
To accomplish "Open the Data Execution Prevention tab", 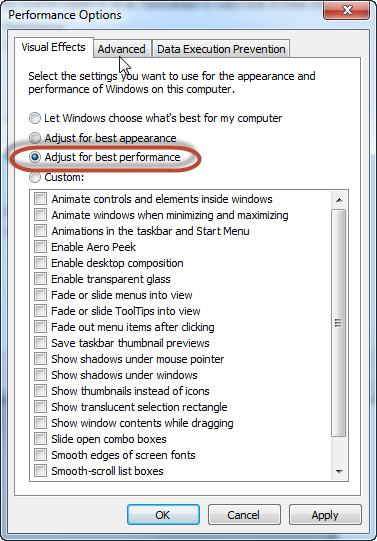I will pyautogui.click(x=221, y=49).
